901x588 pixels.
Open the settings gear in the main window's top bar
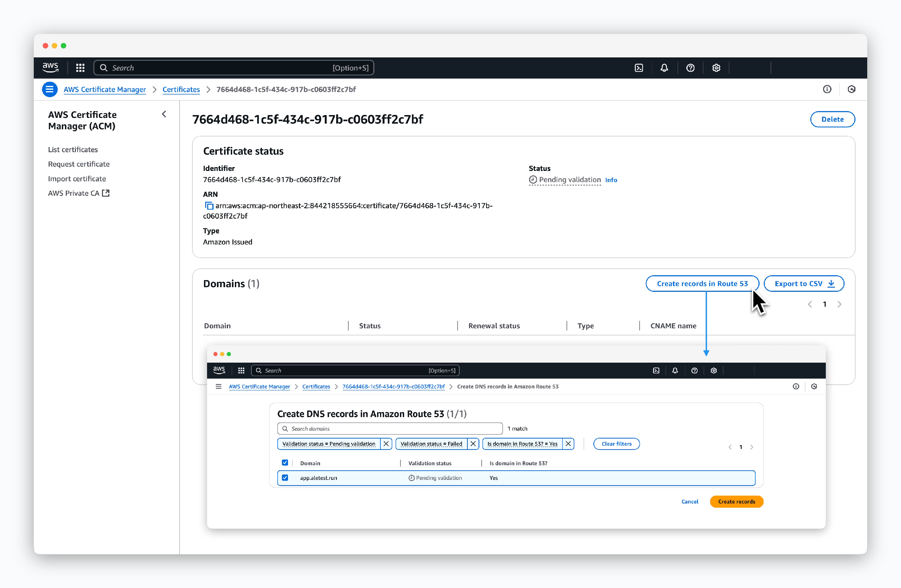pyautogui.click(x=716, y=68)
